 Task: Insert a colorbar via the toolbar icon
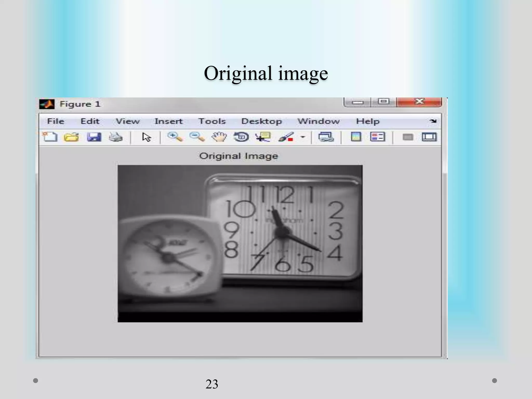356,137
